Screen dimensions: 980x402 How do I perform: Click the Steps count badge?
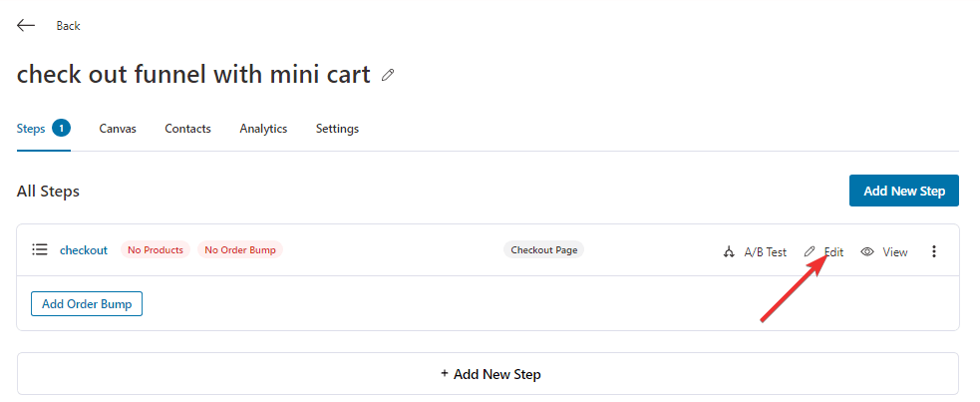coord(61,128)
